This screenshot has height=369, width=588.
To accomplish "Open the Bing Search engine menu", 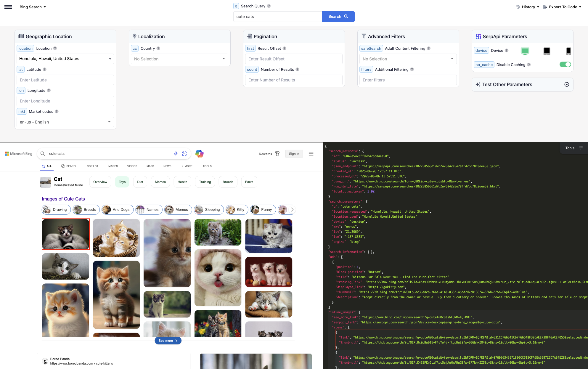I will click(32, 7).
